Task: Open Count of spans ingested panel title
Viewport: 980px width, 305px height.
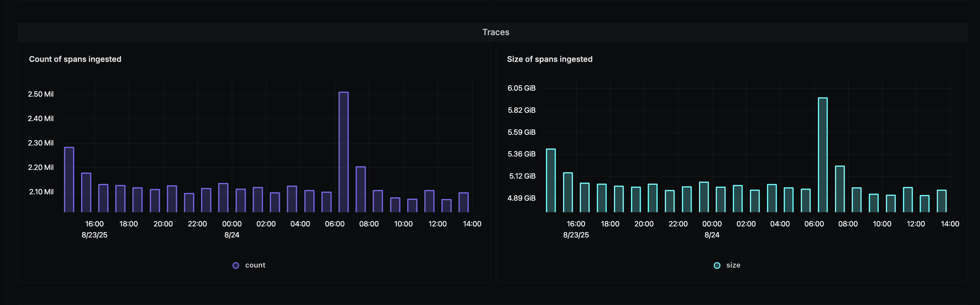Action: pyautogui.click(x=75, y=59)
